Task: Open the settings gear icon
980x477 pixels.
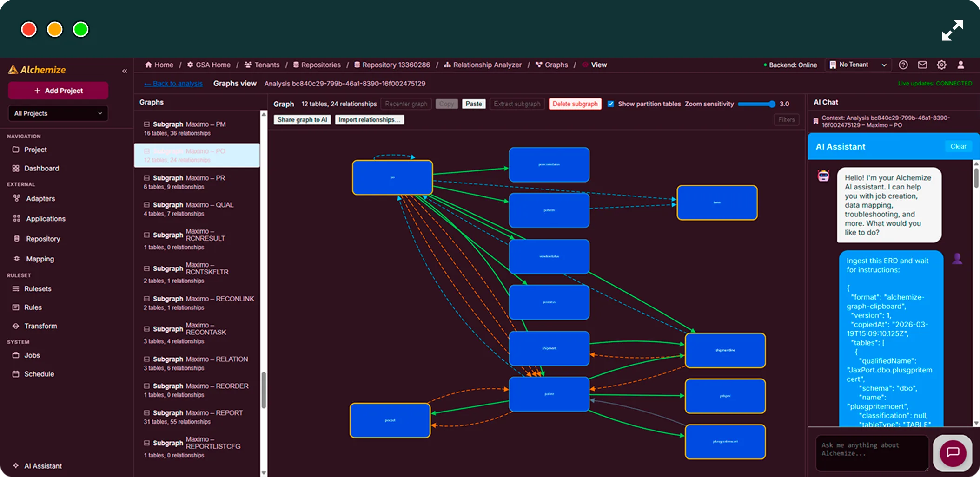Action: [x=941, y=65]
